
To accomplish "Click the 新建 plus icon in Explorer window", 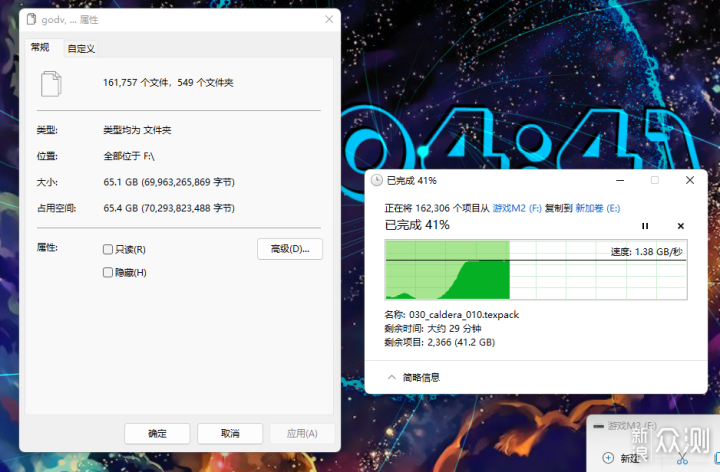I will click(x=608, y=458).
